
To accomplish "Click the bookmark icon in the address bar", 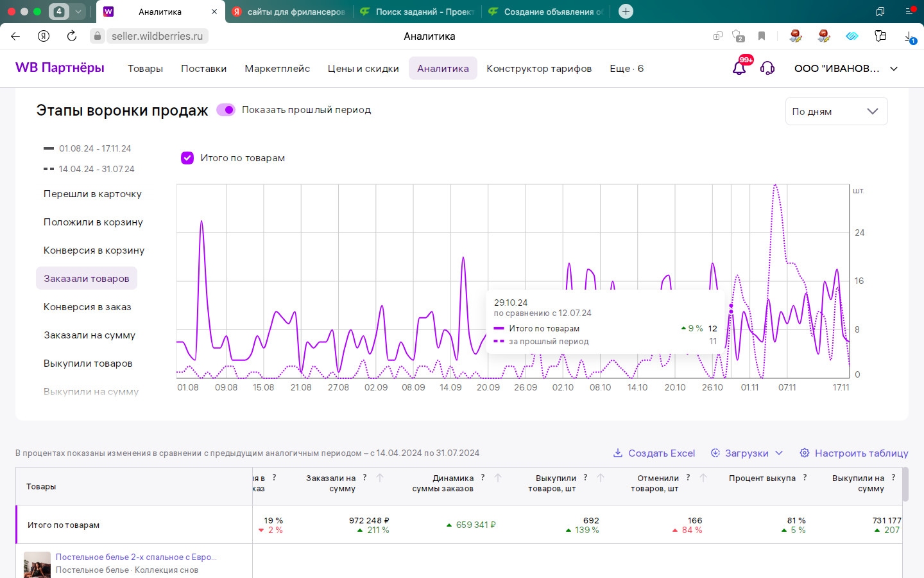I will [x=762, y=36].
